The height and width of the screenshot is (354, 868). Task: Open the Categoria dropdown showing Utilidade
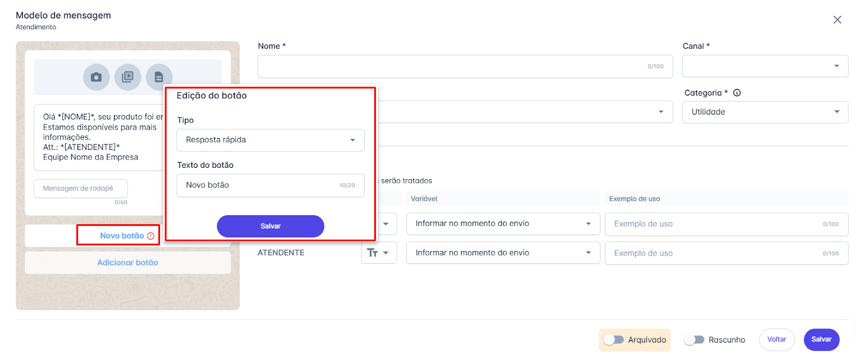coord(764,112)
